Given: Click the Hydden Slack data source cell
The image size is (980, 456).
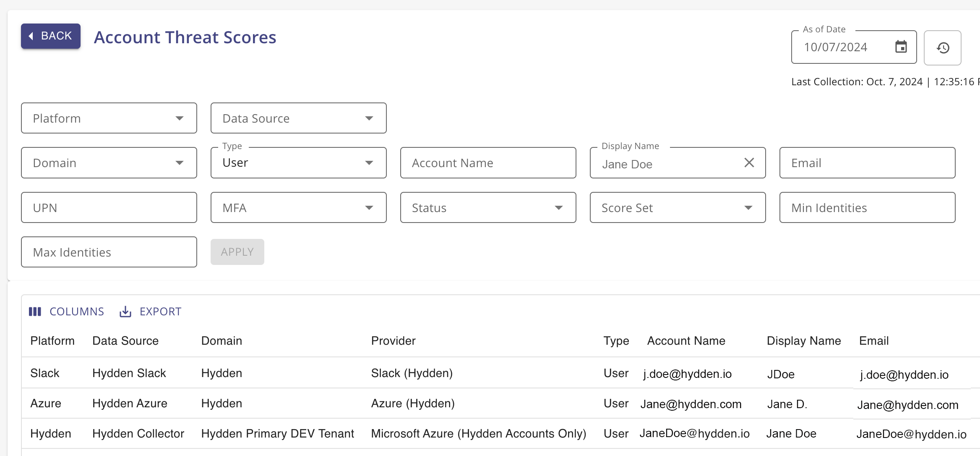Looking at the screenshot, I should pos(129,373).
